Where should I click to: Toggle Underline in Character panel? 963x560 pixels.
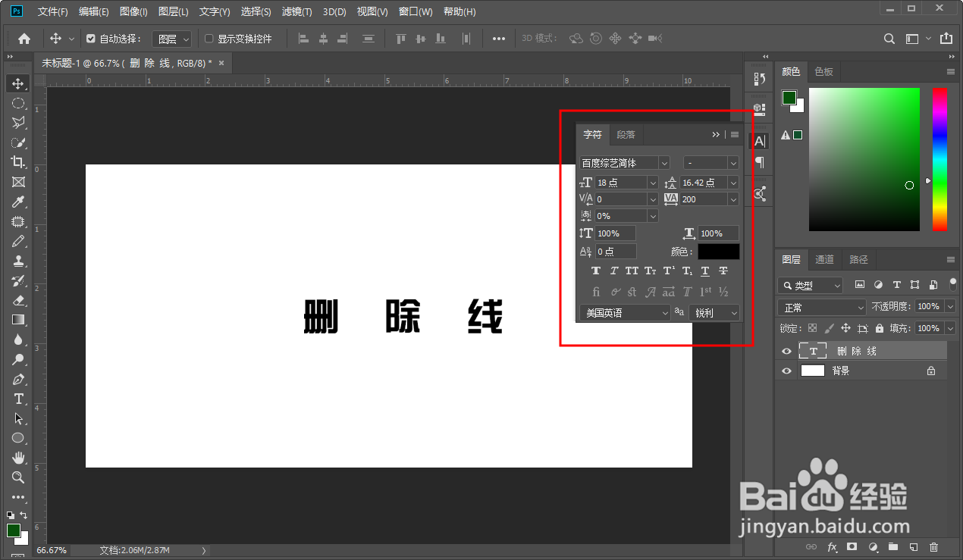705,271
